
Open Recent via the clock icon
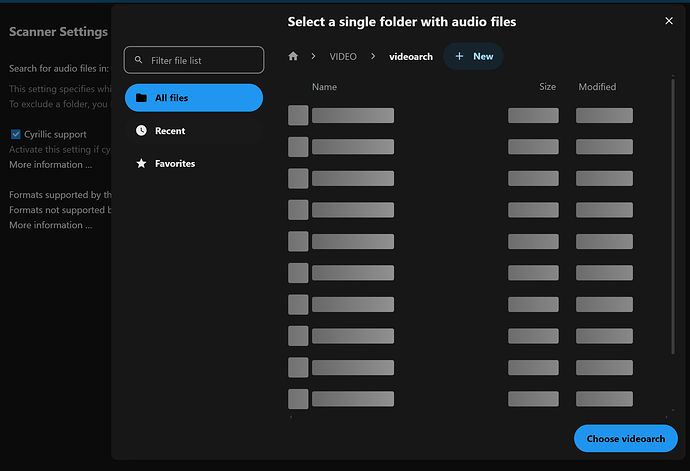142,131
